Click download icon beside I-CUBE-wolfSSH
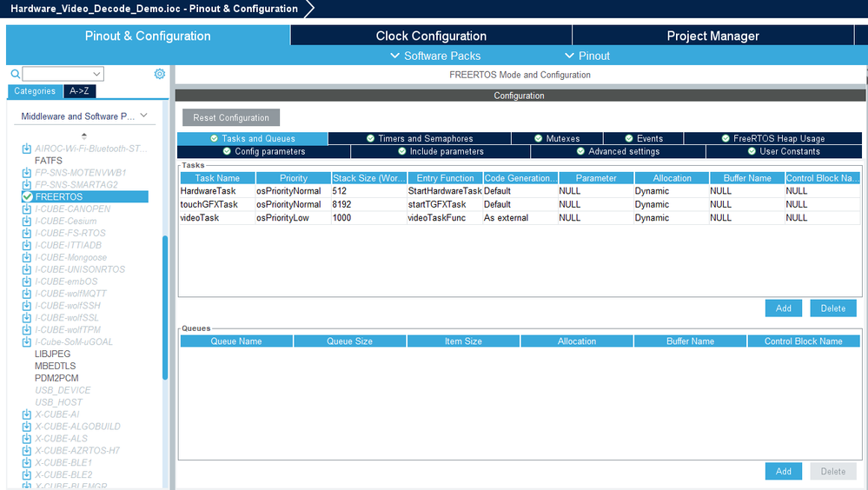 coord(27,306)
